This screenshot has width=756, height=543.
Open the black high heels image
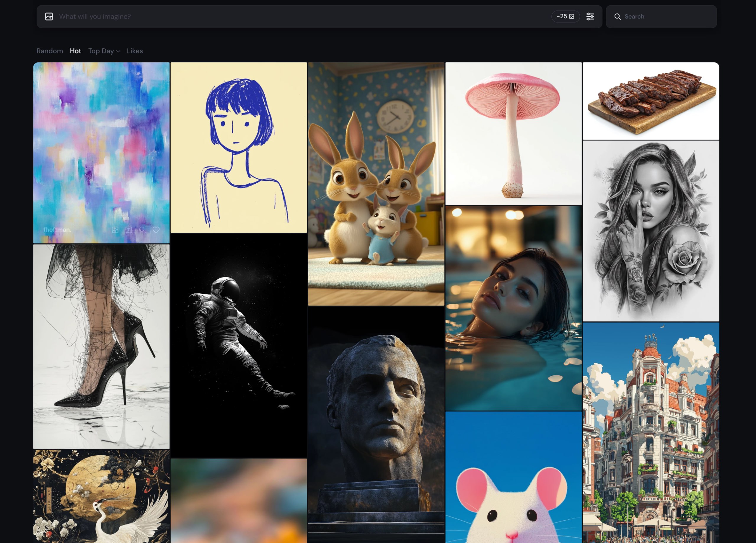coord(101,346)
